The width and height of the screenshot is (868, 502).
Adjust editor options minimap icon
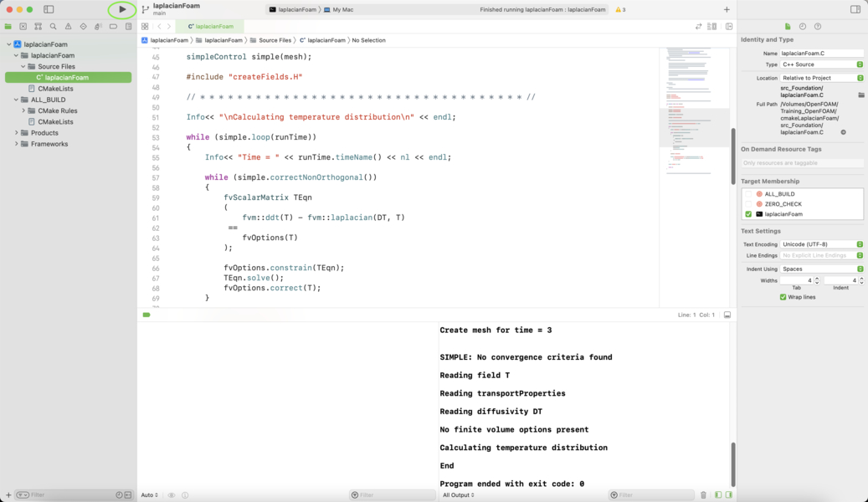coord(712,27)
